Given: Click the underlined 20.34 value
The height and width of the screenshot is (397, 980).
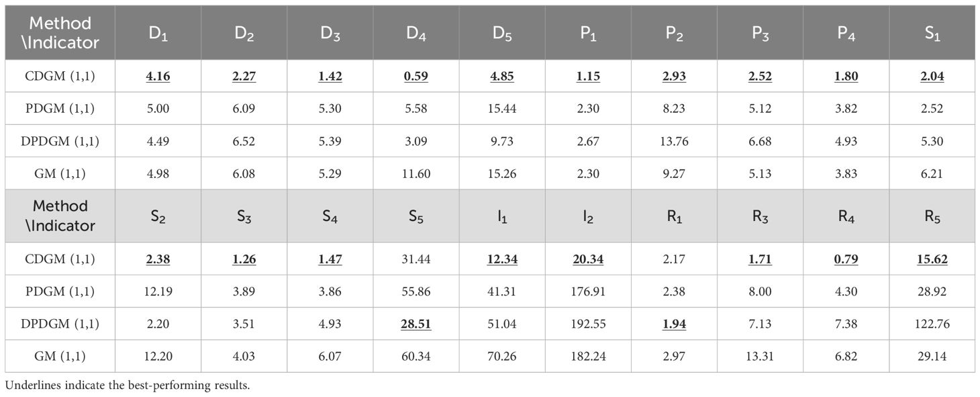Looking at the screenshot, I should (x=587, y=259).
